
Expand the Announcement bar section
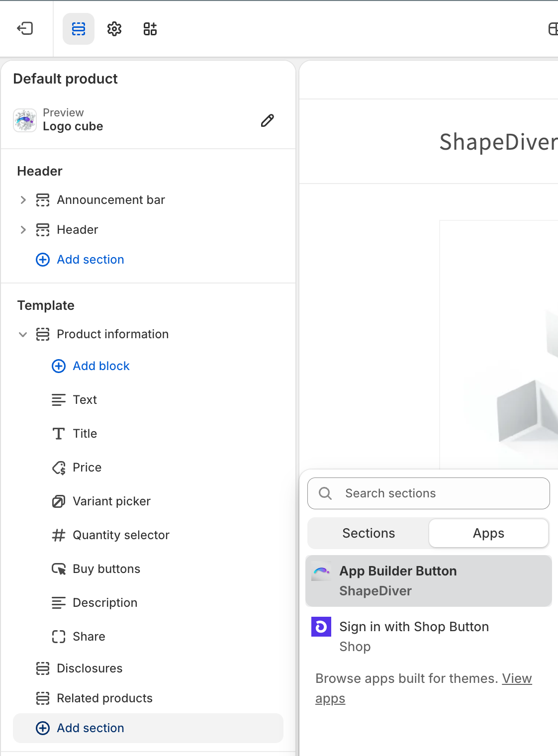click(23, 200)
